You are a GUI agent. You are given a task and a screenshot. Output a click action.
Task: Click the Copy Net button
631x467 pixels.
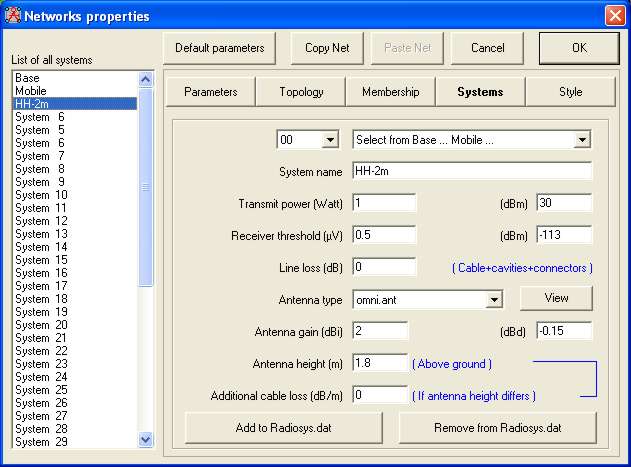click(327, 48)
